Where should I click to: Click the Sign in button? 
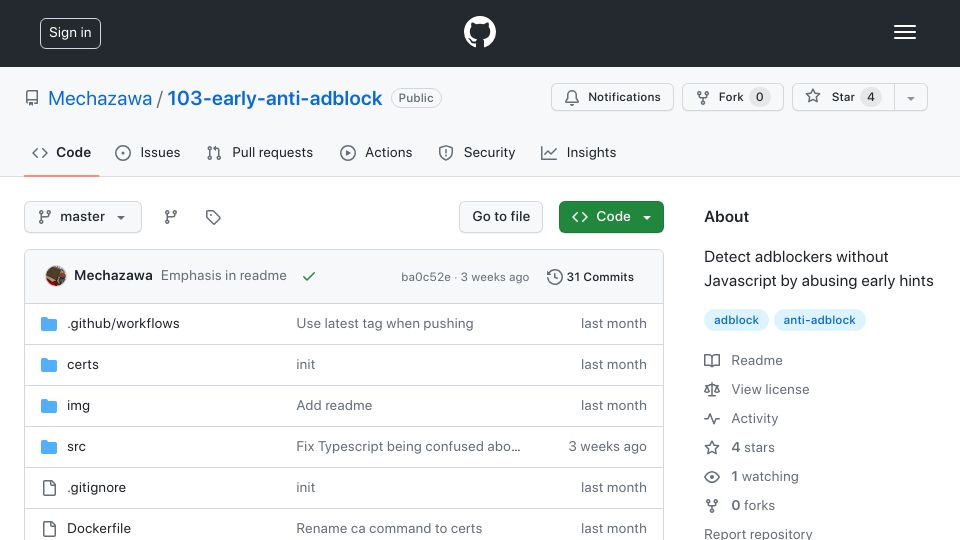70,33
